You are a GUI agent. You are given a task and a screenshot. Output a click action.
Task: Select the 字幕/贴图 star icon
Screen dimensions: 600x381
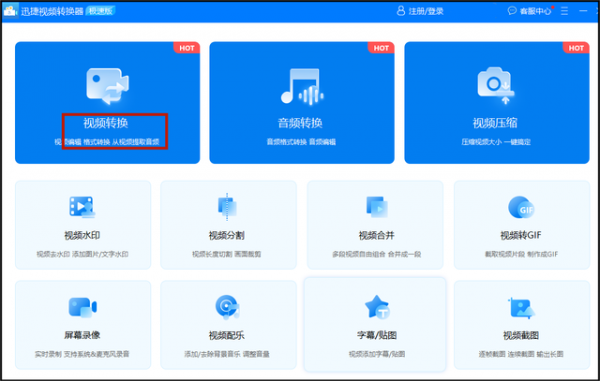377,307
